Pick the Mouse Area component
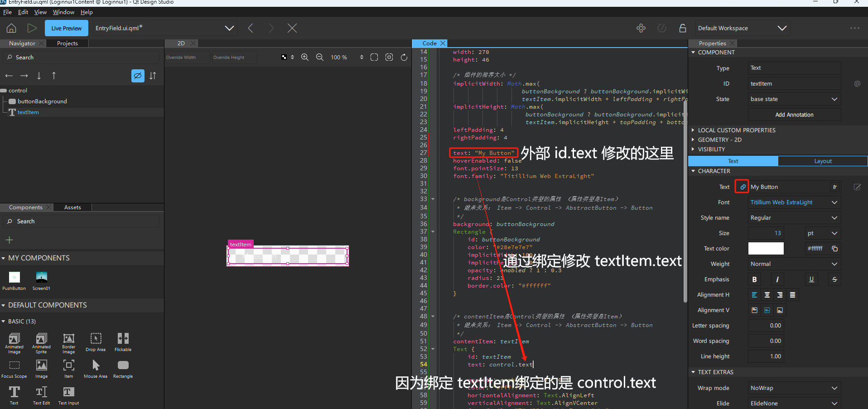The height and width of the screenshot is (409, 868). (x=96, y=369)
